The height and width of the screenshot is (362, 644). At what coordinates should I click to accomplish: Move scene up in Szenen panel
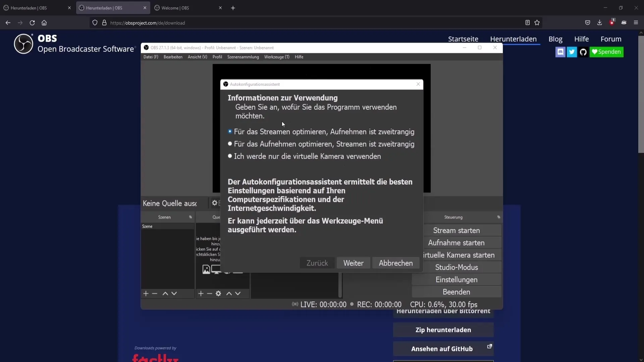tap(165, 294)
